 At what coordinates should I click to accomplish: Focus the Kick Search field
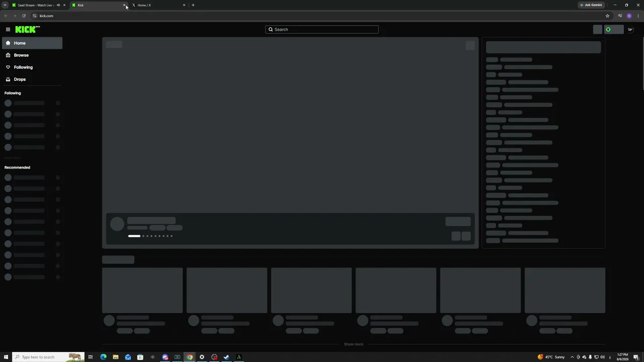(322, 29)
